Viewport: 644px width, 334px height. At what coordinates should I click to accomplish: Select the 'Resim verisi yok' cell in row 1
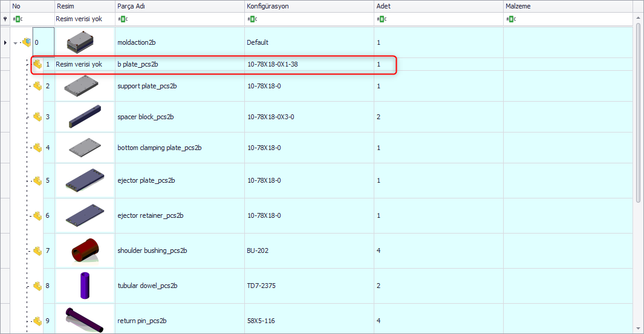coord(85,64)
